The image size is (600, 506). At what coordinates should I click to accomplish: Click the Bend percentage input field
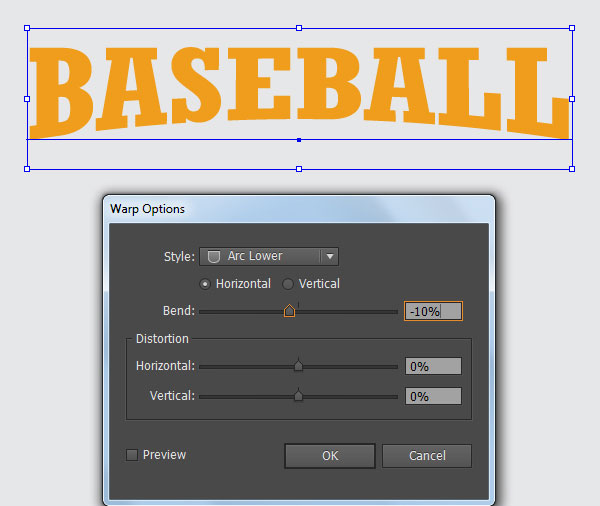(x=433, y=311)
